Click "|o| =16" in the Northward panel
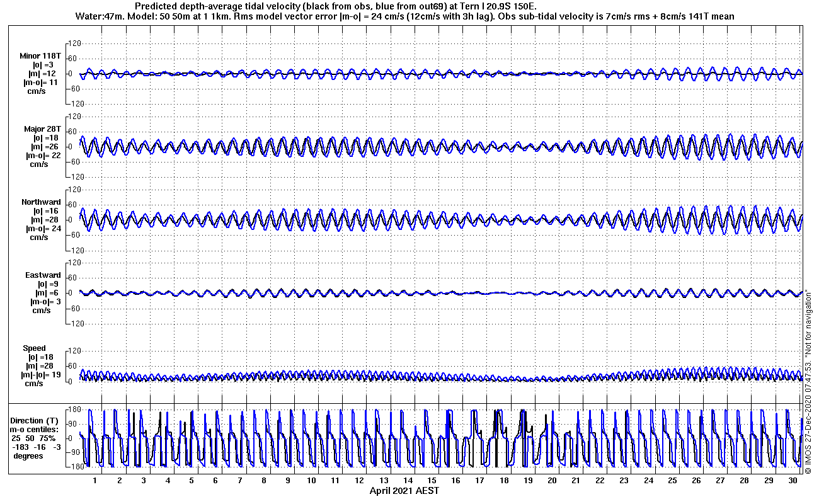Image resolution: width=819 pixels, height=504 pixels. click(x=45, y=211)
